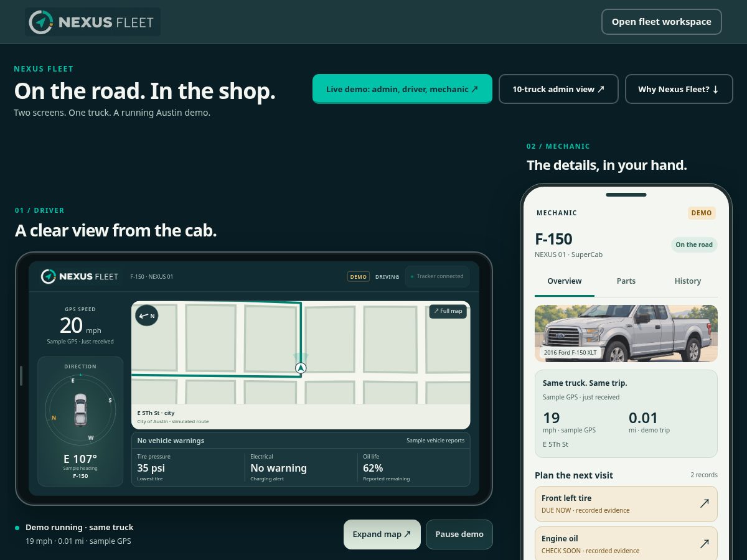Click 2 records count label
This screenshot has height=560, width=747.
click(x=704, y=475)
